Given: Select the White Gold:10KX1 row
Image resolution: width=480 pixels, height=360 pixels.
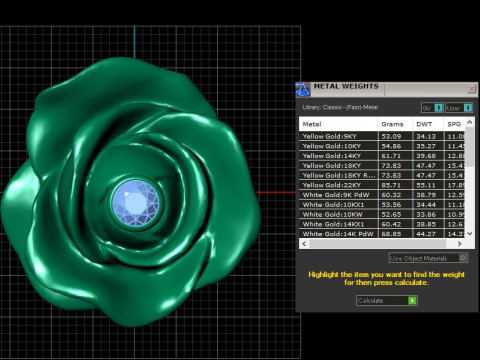Looking at the screenshot, I should click(382, 205).
